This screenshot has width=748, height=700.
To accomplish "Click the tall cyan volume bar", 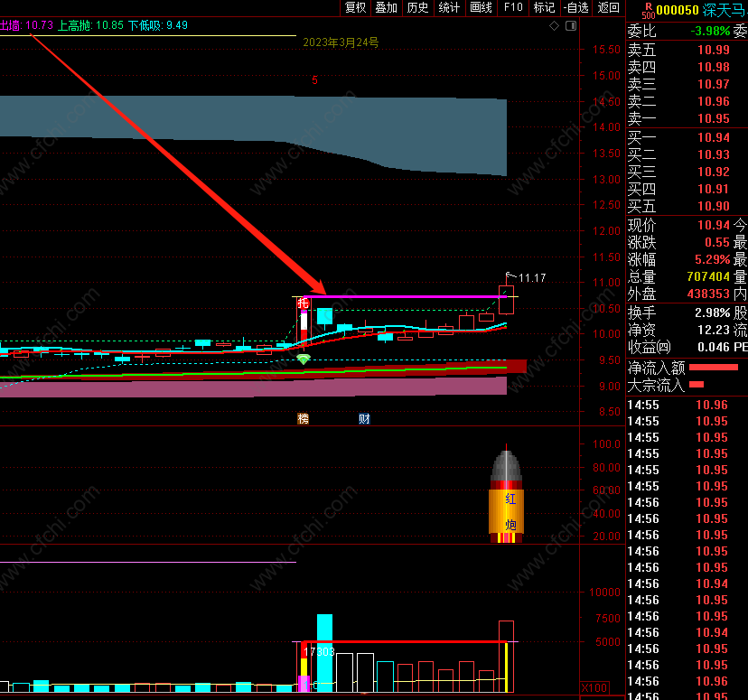I will (324, 653).
